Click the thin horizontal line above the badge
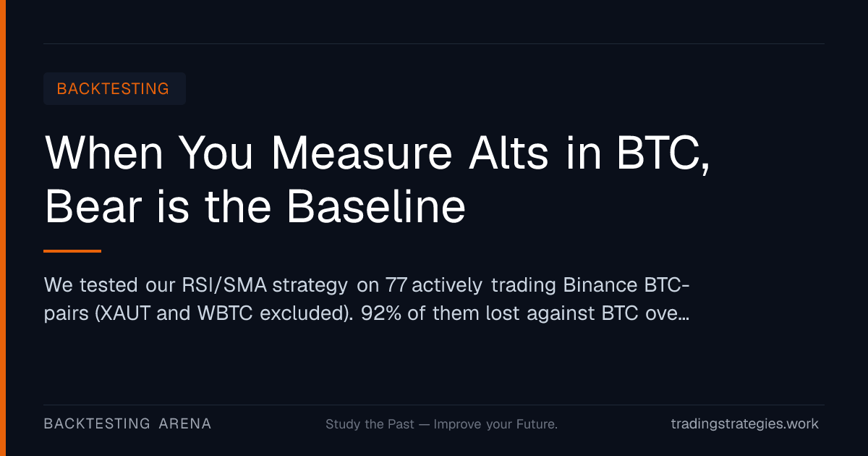The height and width of the screenshot is (456, 868). pyautogui.click(x=434, y=43)
